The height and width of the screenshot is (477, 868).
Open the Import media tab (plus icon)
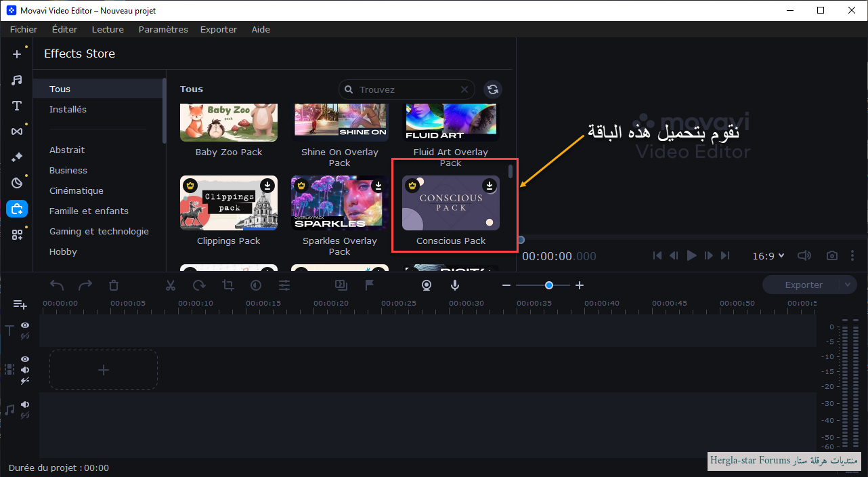17,54
